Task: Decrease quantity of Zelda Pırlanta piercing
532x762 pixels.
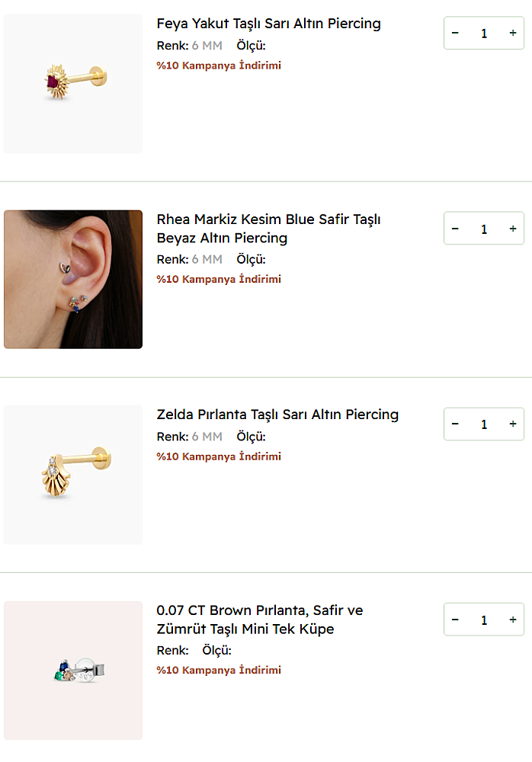Action: click(x=455, y=424)
